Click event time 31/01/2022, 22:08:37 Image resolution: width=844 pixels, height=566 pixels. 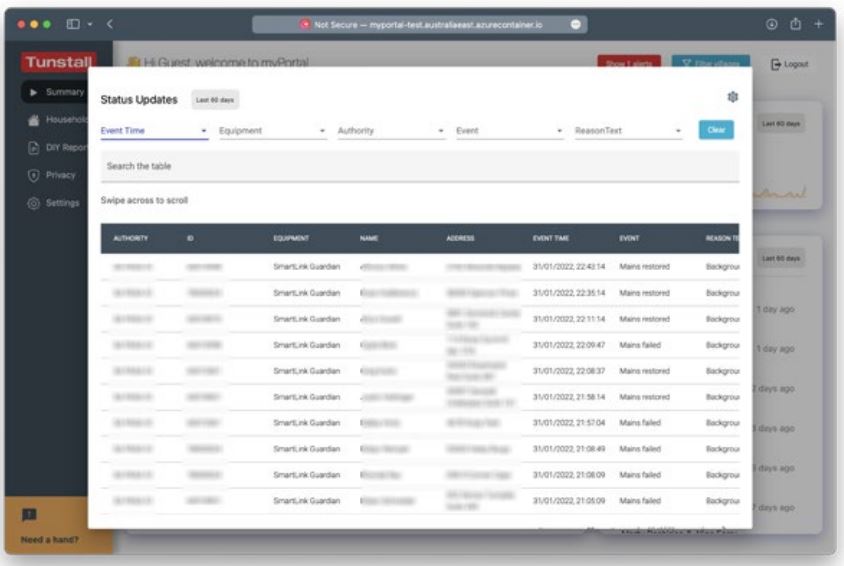(x=569, y=371)
